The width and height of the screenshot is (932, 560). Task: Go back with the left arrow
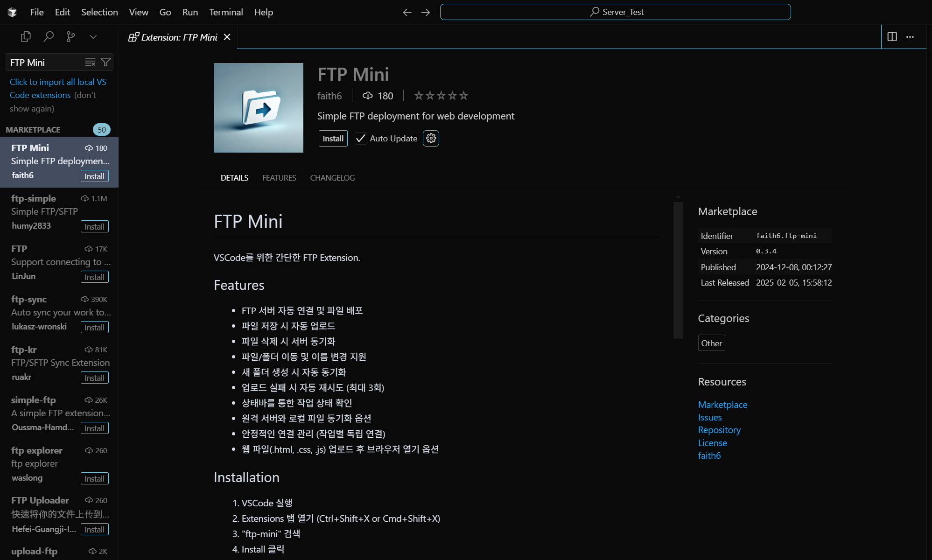coord(407,12)
